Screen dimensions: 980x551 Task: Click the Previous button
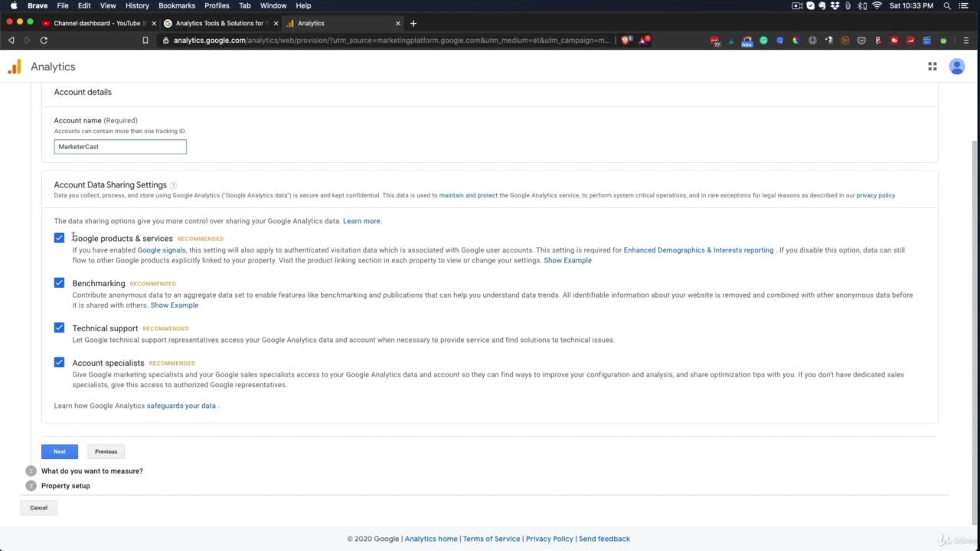coord(106,452)
